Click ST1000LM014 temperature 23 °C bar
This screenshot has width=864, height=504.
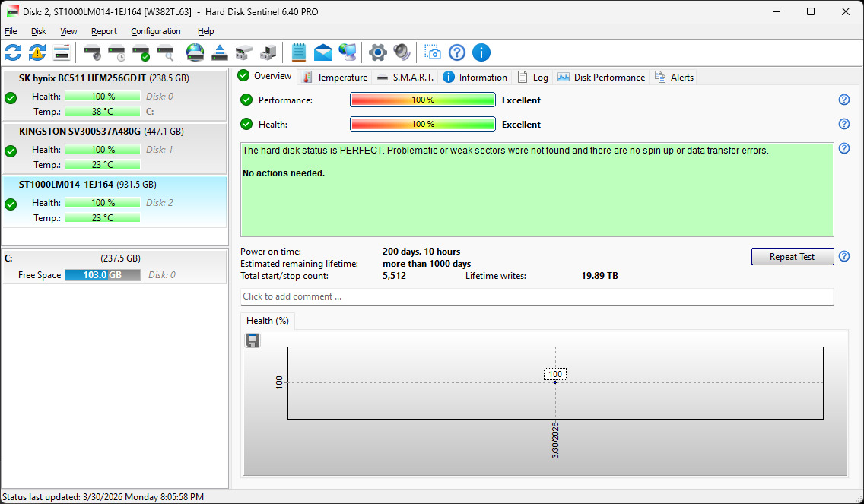click(103, 218)
